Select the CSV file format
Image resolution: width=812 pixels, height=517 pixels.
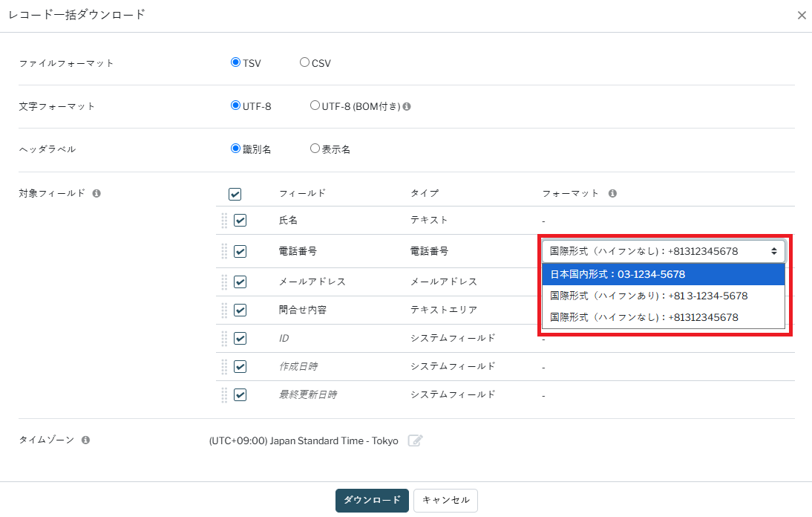pos(304,63)
